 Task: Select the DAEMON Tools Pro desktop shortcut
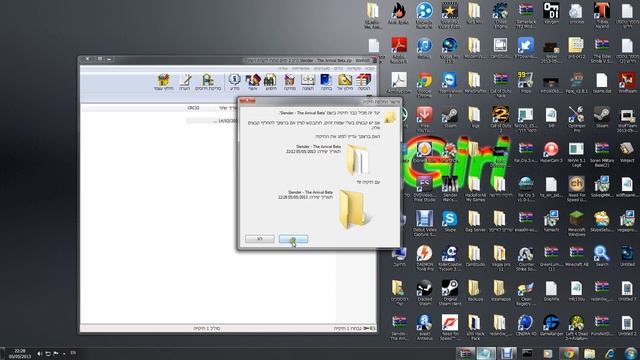424,258
